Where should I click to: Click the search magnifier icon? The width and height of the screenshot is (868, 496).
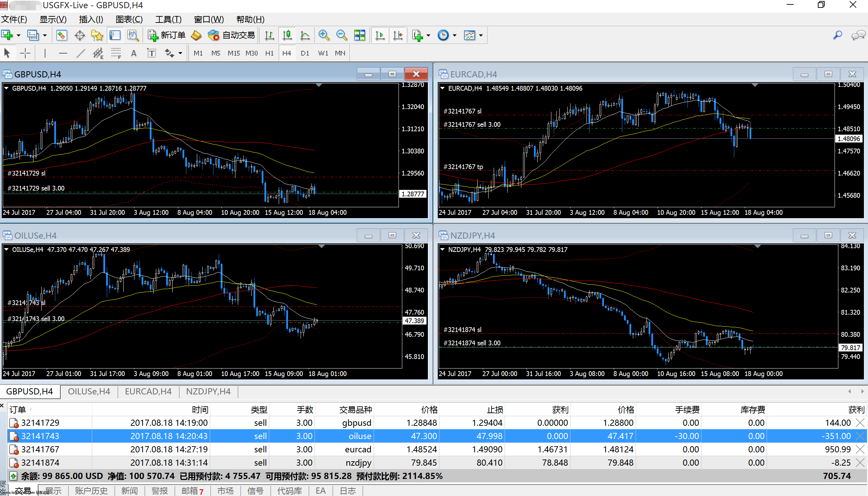pos(837,35)
